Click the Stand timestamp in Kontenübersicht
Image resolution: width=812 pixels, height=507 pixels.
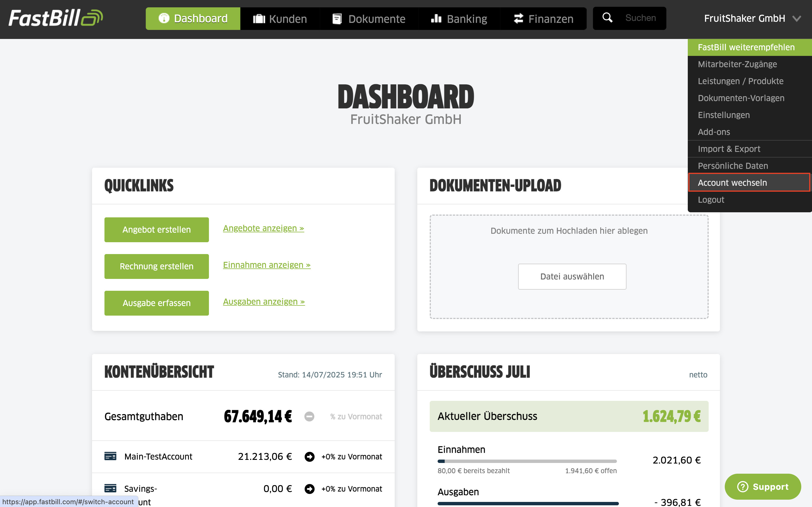330,375
